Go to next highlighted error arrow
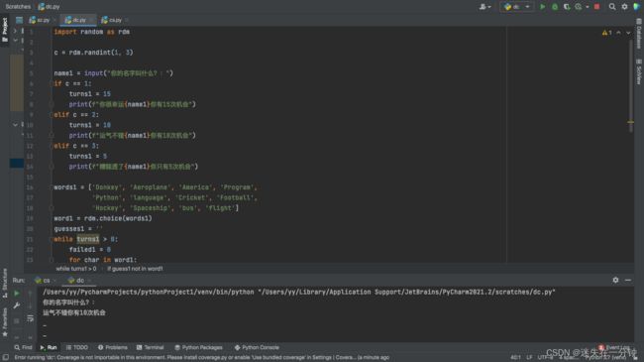The image size is (644, 362). [628, 33]
